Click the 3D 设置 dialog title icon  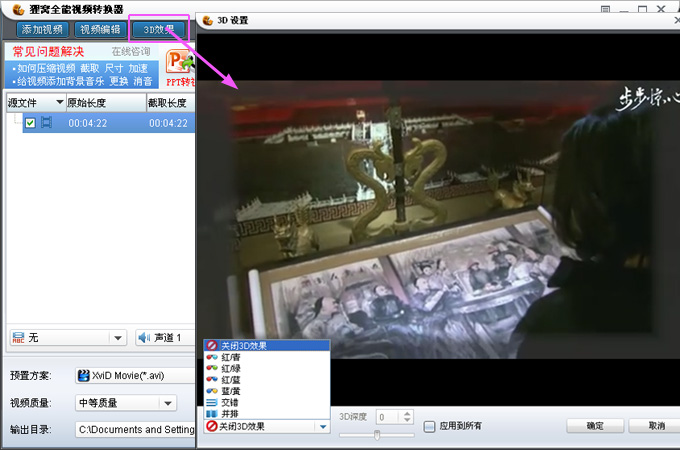point(208,20)
